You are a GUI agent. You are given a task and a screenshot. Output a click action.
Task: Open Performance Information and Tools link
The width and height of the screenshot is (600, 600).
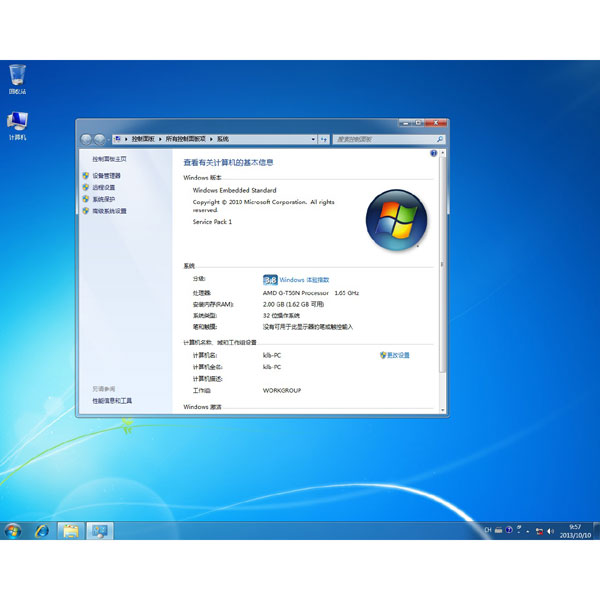[x=112, y=401]
